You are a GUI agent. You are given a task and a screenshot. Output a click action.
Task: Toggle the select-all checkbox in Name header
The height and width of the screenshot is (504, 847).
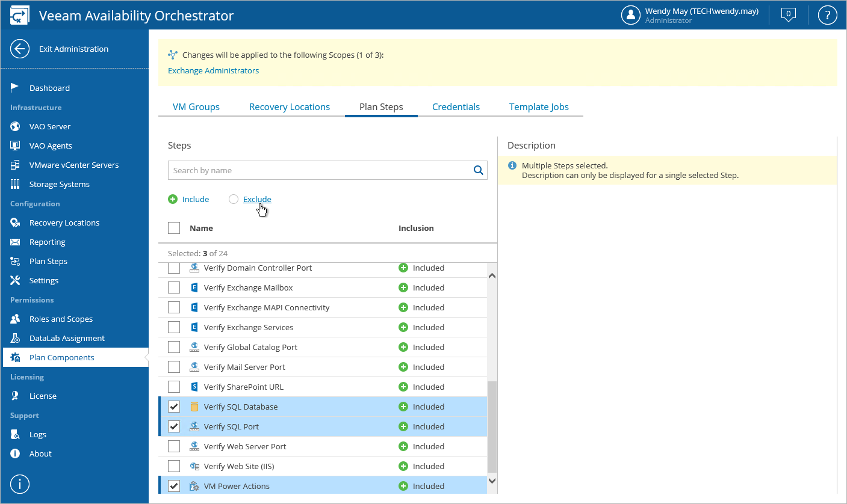click(174, 228)
